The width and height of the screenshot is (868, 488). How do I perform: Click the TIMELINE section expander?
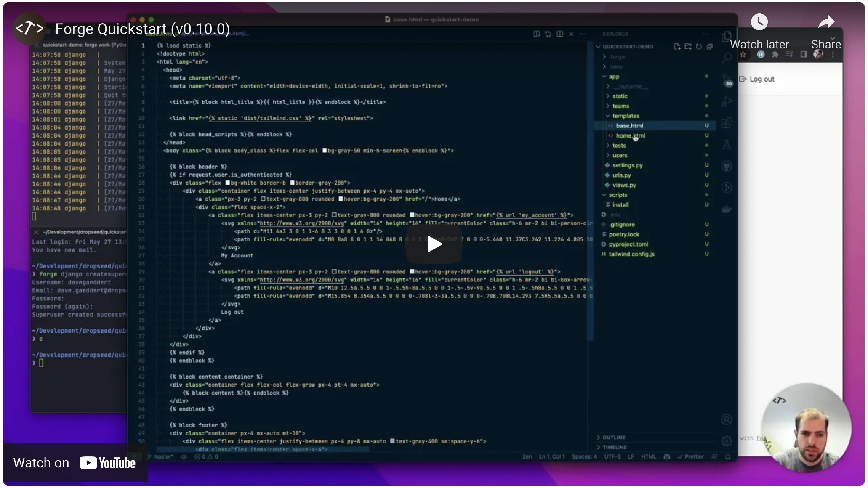(599, 447)
